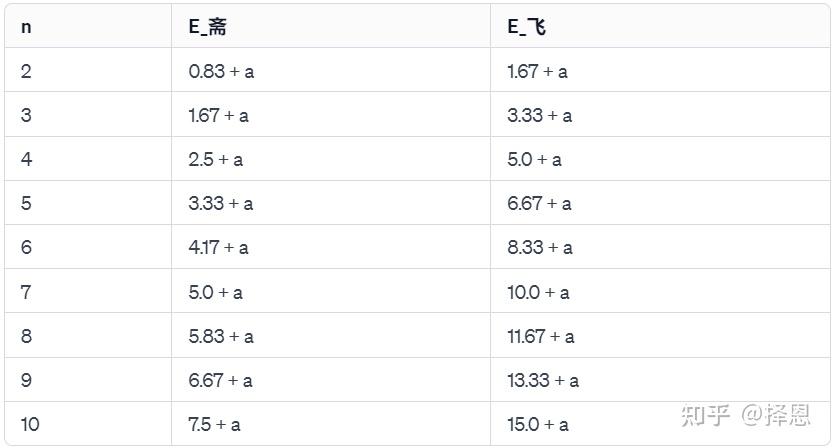The image size is (832, 448).
Task: Select the cell containing "8.33 + a"
Action: pyautogui.click(x=540, y=247)
